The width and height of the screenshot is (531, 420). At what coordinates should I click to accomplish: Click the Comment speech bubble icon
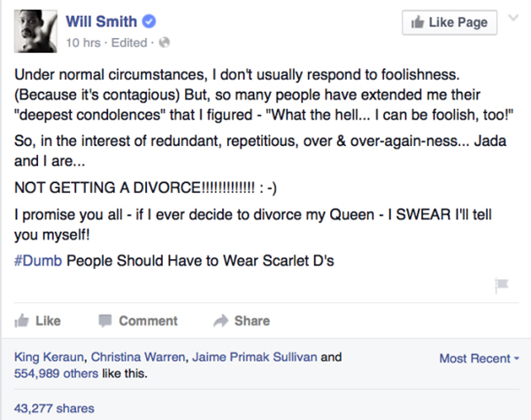[105, 320]
